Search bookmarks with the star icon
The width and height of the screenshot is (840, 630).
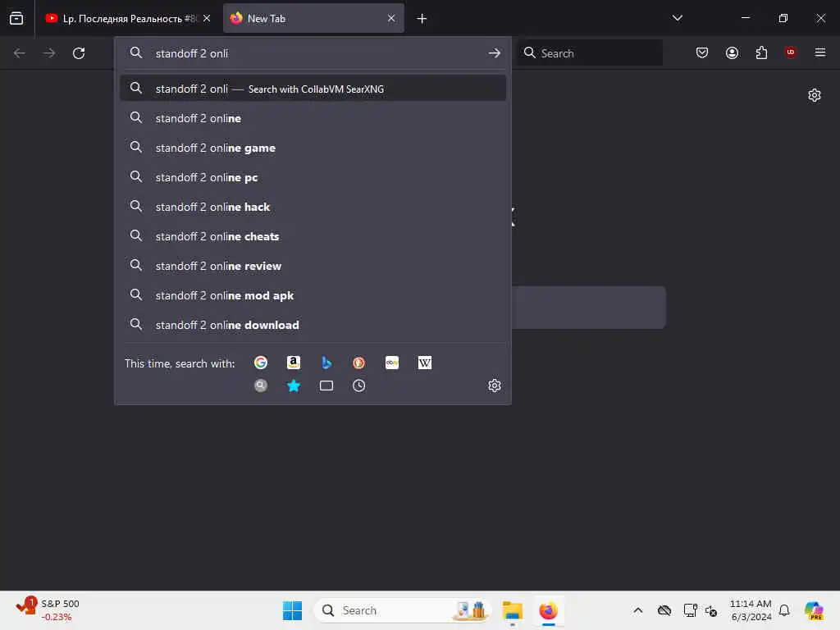(x=294, y=386)
